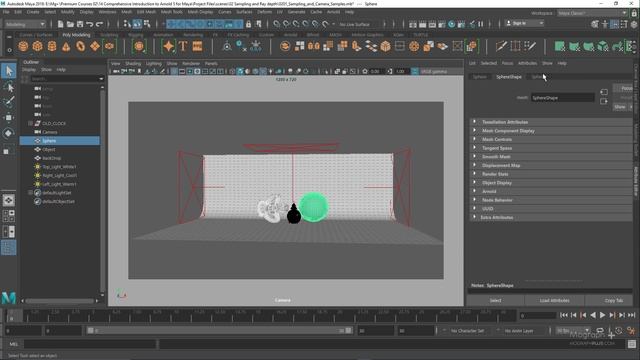Choose the Rotate tool in toolbox
The height and width of the screenshot is (360, 640).
(x=9, y=133)
